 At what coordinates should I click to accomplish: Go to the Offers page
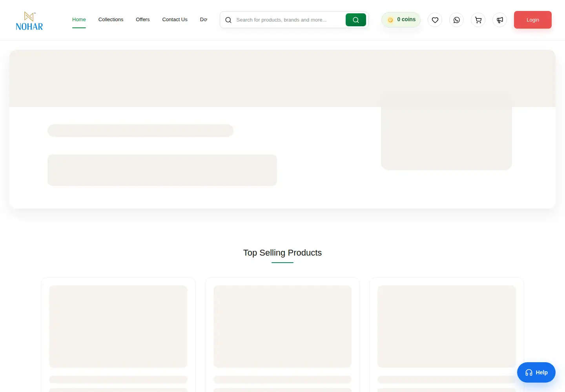[x=143, y=20]
